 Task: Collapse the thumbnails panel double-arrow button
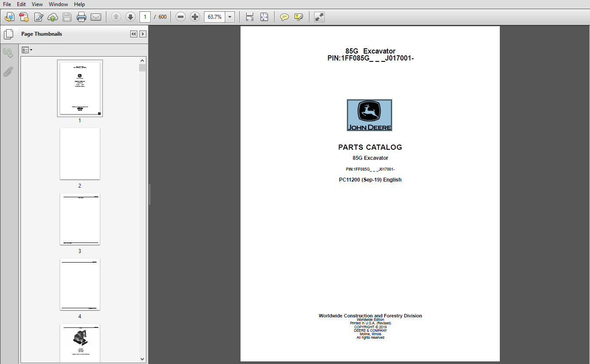(x=134, y=34)
